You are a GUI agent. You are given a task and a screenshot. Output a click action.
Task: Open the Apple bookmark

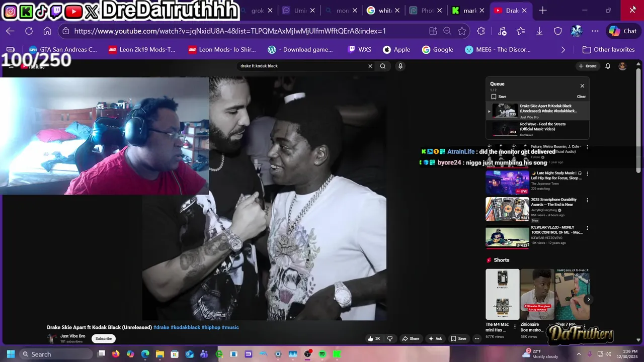(x=396, y=50)
